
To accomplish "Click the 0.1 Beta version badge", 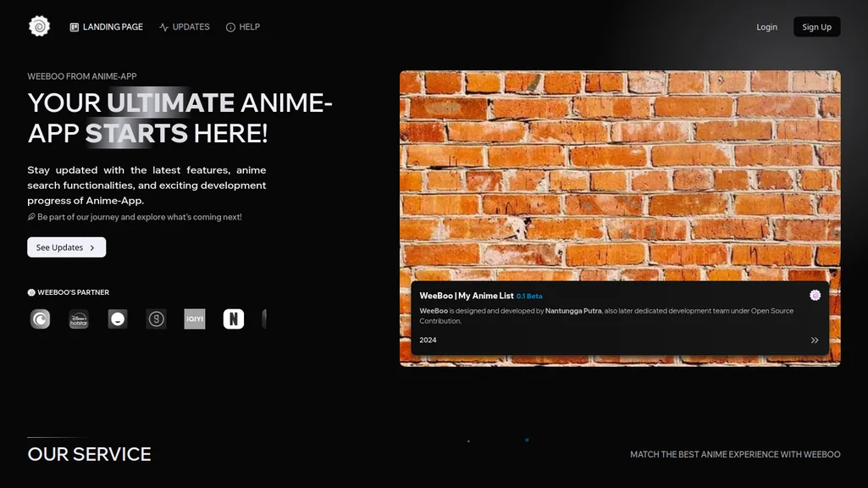I will [528, 296].
